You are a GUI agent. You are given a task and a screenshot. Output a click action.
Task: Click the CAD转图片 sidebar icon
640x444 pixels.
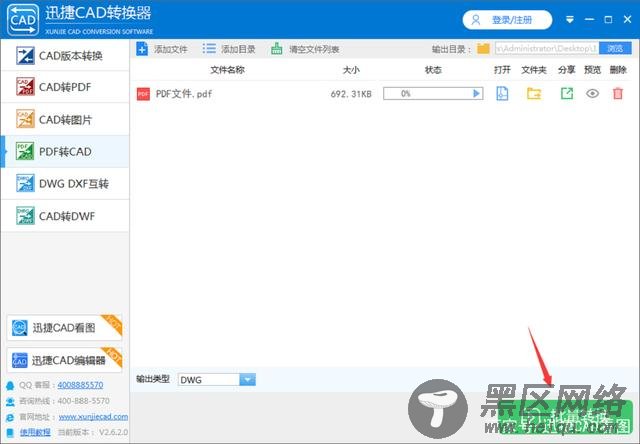pos(25,119)
